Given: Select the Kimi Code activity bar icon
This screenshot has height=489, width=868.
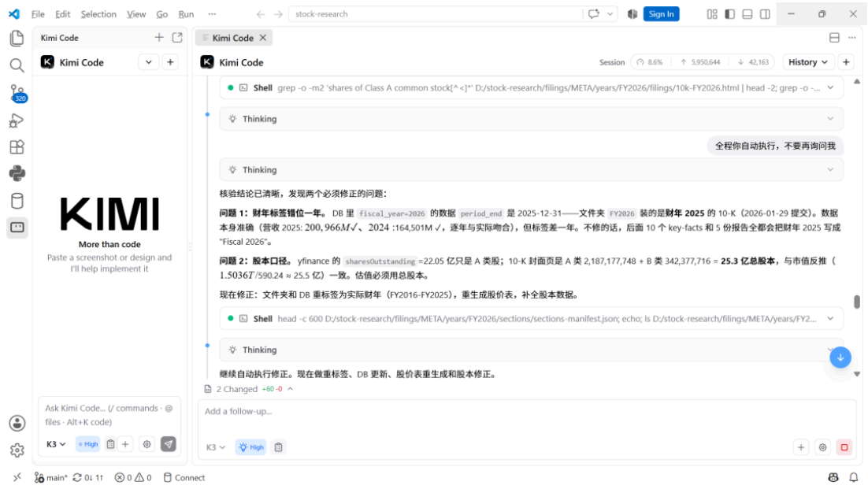Looking at the screenshot, I should point(17,228).
